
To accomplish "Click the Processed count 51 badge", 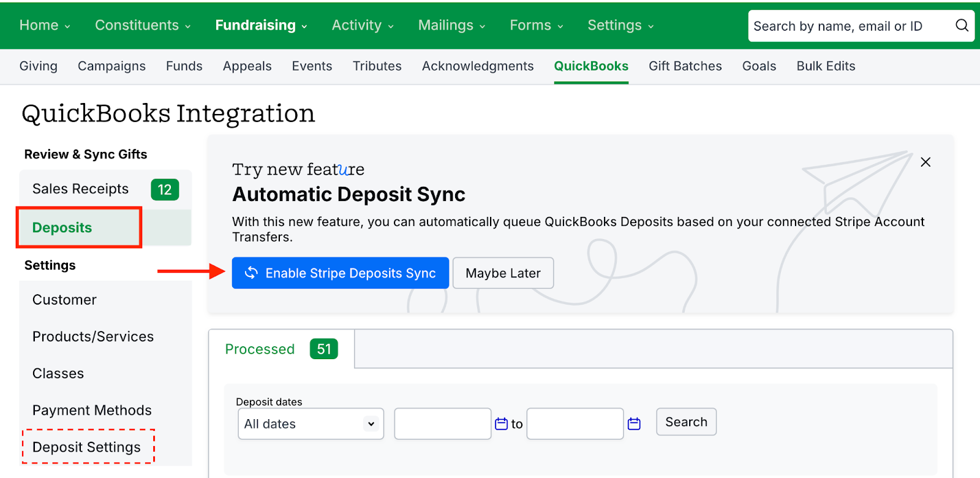I will coord(324,349).
